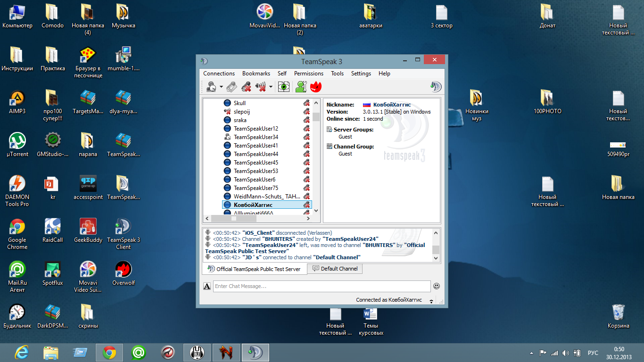644x362 pixels.
Task: Click the muted-mic icon beside Skull
Action: click(x=306, y=103)
